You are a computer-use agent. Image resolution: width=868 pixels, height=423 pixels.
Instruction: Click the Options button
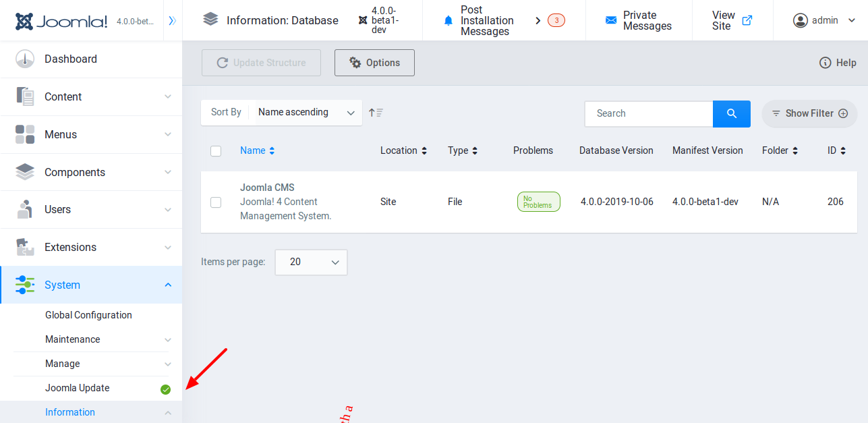[x=374, y=62]
